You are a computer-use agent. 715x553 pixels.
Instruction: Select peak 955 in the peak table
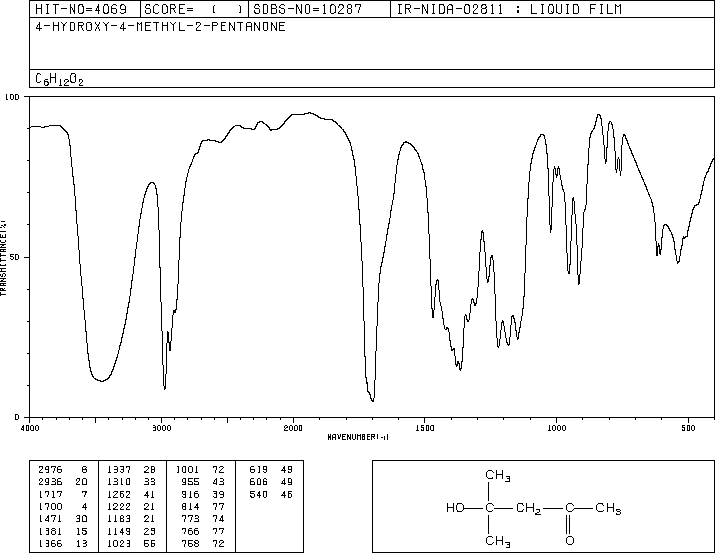(190, 482)
